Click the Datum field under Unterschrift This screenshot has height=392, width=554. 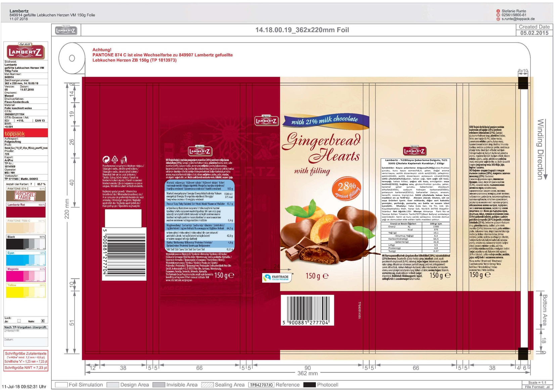coord(26,342)
